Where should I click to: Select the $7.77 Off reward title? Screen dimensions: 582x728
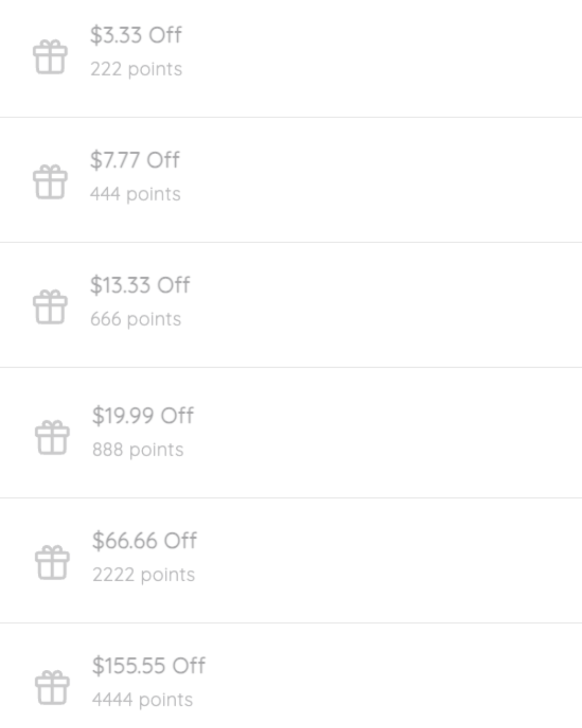(x=135, y=160)
